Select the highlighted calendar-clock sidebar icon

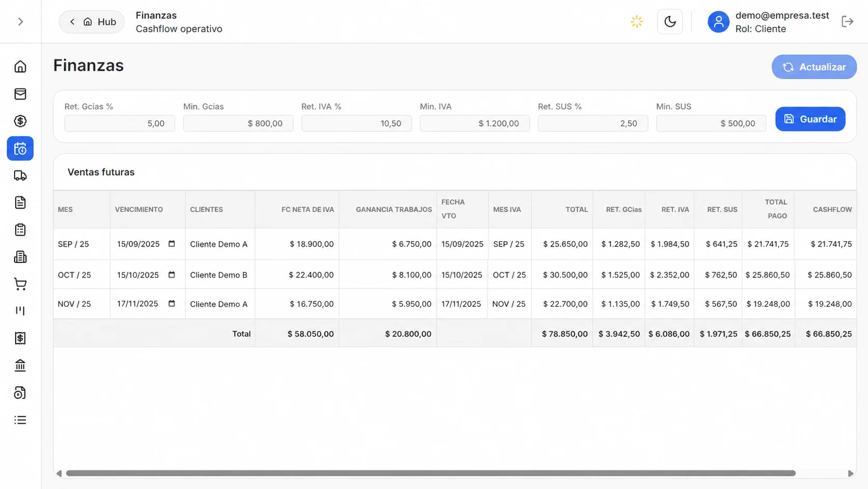20,149
